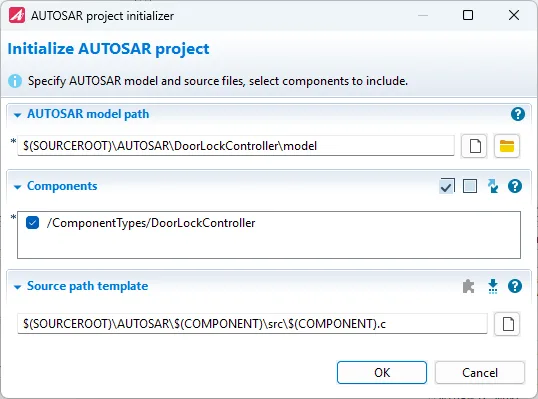Click the Initialize AUTOSAR project heading
538x399 pixels.
coord(108,49)
